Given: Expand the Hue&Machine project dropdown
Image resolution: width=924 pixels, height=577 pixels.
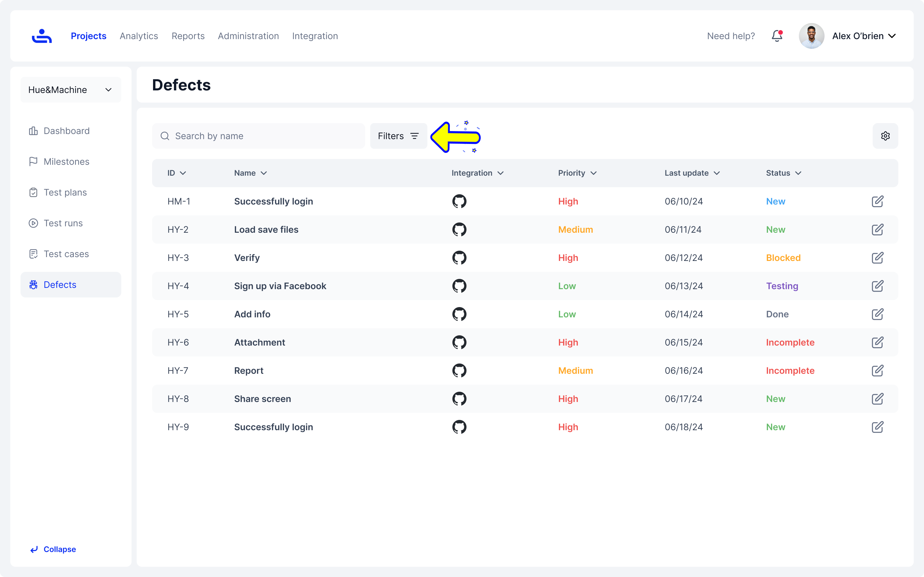Looking at the screenshot, I should click(71, 90).
